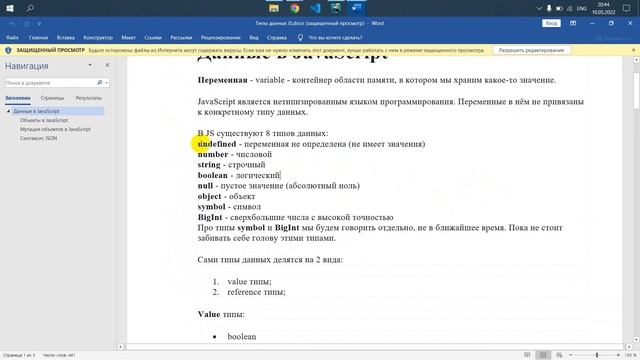
Task: Switch to Print Layout view icon
Action: [x=543, y=356]
